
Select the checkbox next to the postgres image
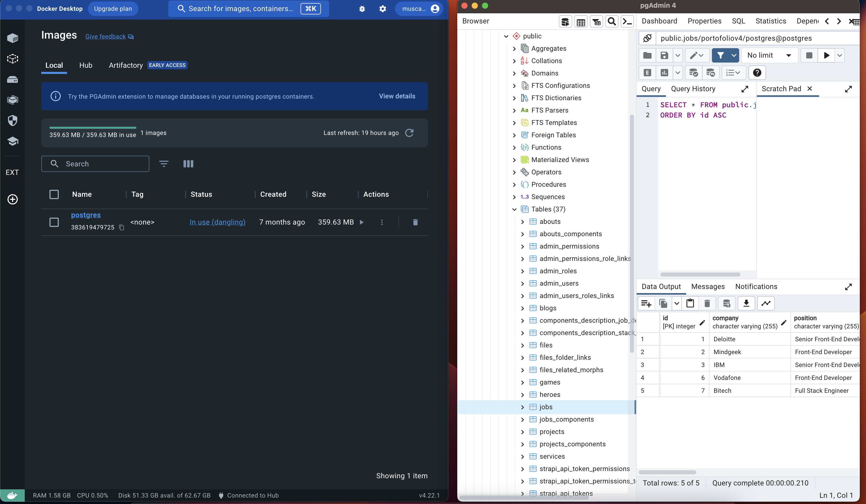pyautogui.click(x=54, y=222)
